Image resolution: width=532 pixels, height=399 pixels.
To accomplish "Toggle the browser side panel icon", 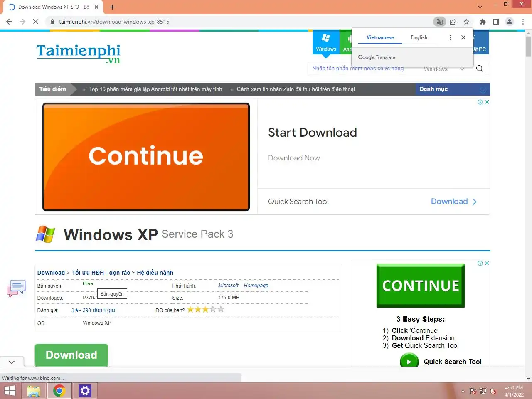I will pos(496,22).
